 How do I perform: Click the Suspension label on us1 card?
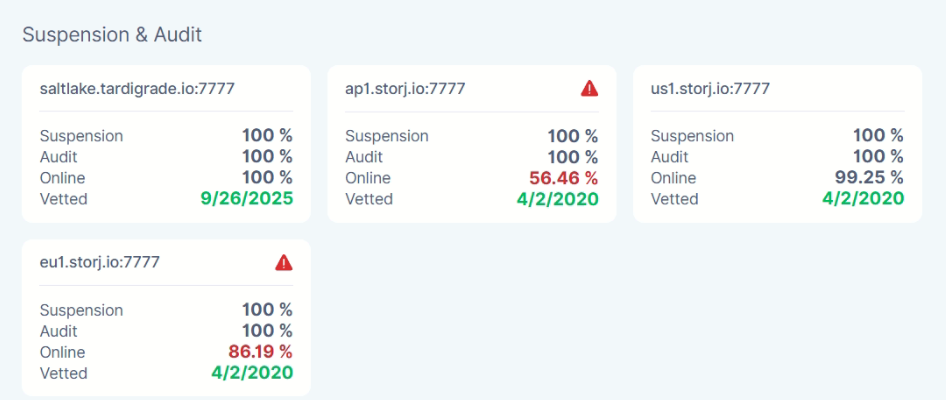692,136
